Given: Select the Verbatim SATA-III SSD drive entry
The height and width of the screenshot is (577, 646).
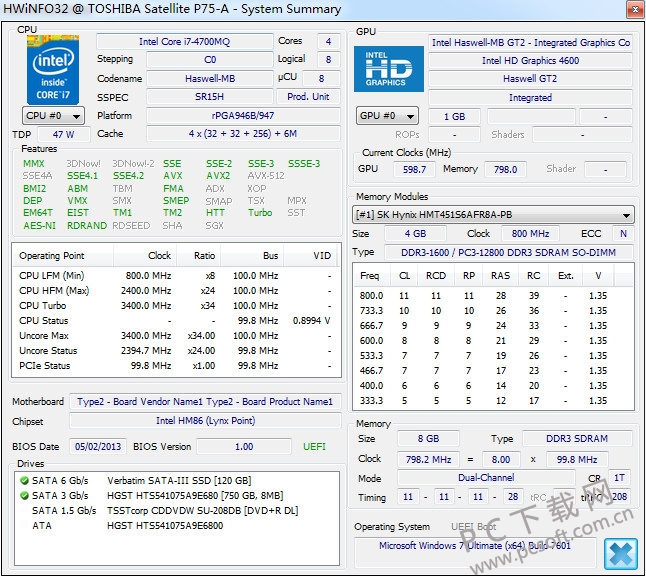Looking at the screenshot, I should (179, 481).
